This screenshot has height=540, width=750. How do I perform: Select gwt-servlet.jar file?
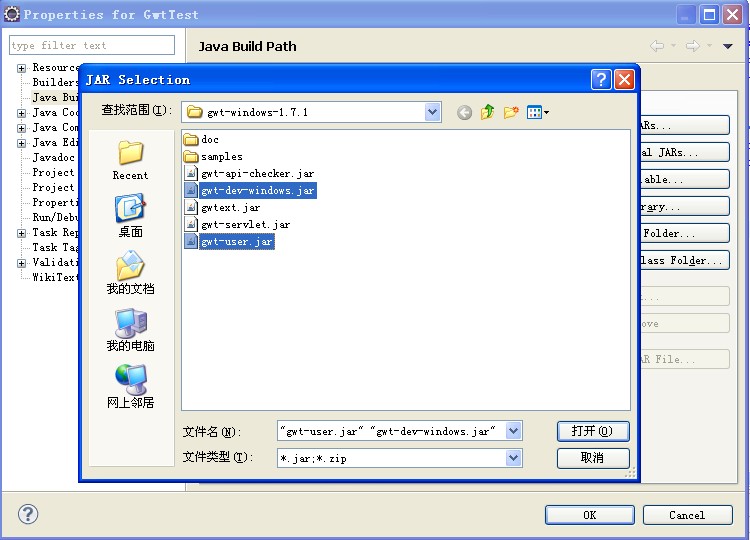coord(238,224)
